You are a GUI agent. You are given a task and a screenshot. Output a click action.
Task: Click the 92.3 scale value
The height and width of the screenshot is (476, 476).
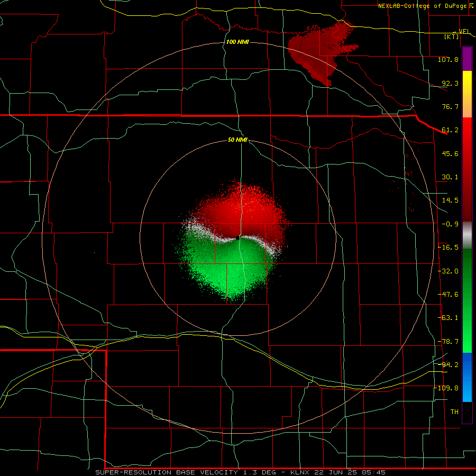point(450,83)
